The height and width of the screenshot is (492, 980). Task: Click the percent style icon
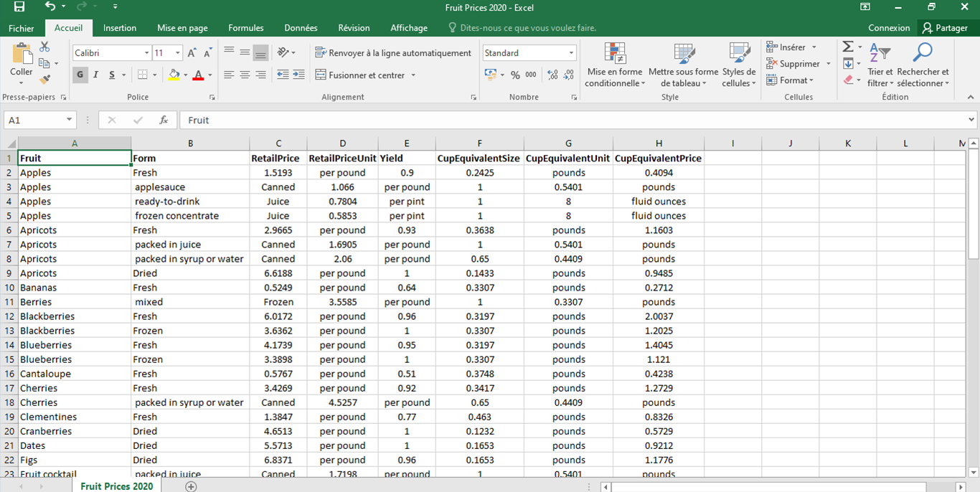(x=515, y=75)
